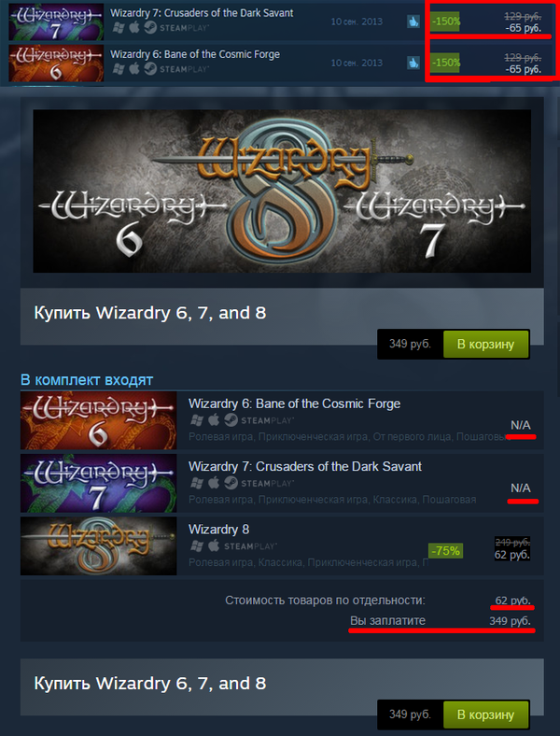Click thumbs-up icon on Wizardry 7 row

coord(413,21)
